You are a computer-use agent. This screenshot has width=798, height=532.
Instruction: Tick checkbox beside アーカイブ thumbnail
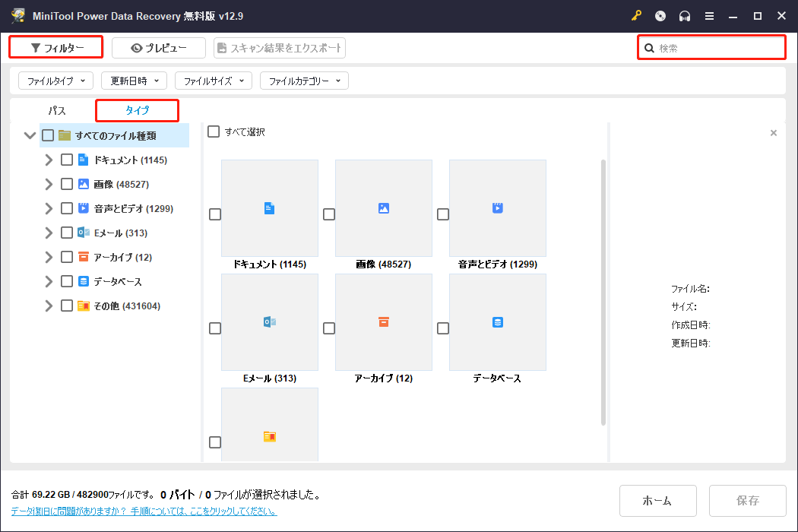pyautogui.click(x=329, y=328)
